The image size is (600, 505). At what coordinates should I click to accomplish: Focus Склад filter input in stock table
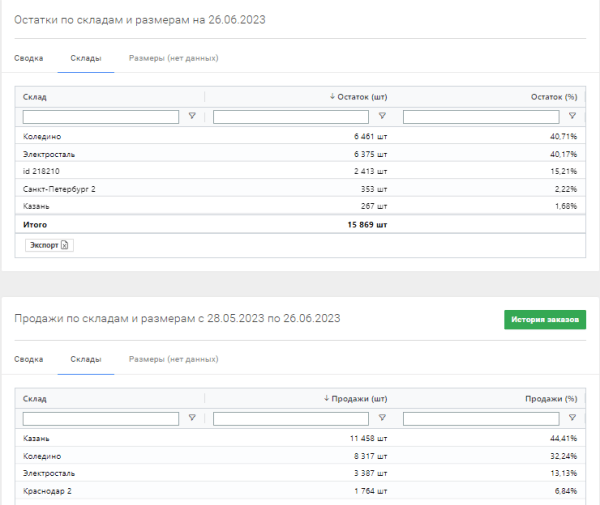[x=100, y=117]
